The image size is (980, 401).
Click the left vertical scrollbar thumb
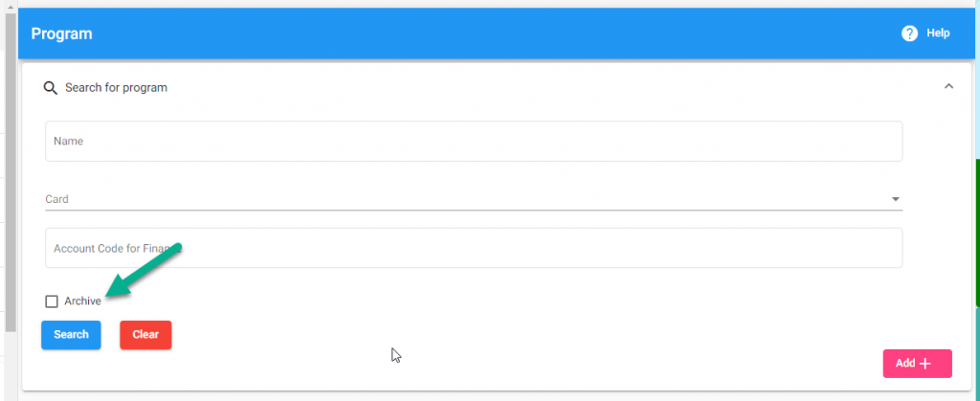[x=10, y=172]
